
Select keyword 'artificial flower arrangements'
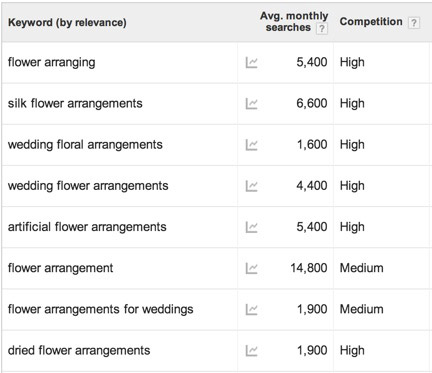(87, 227)
